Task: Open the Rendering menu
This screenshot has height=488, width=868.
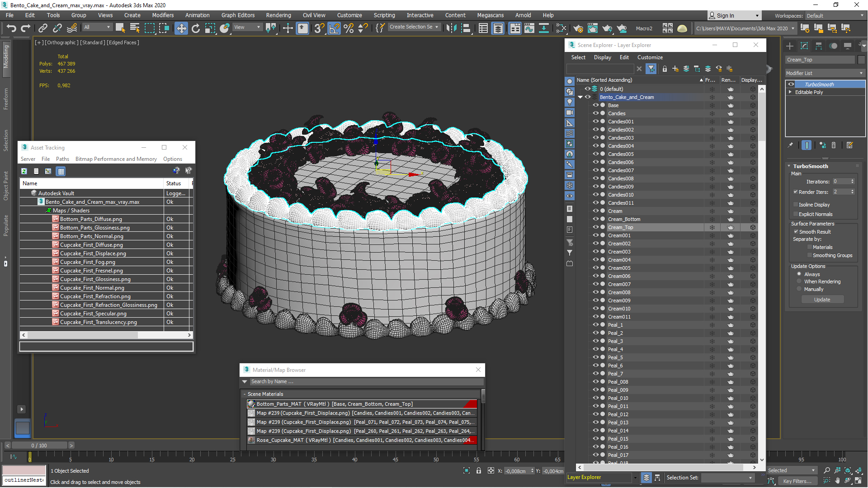Action: 278,15
